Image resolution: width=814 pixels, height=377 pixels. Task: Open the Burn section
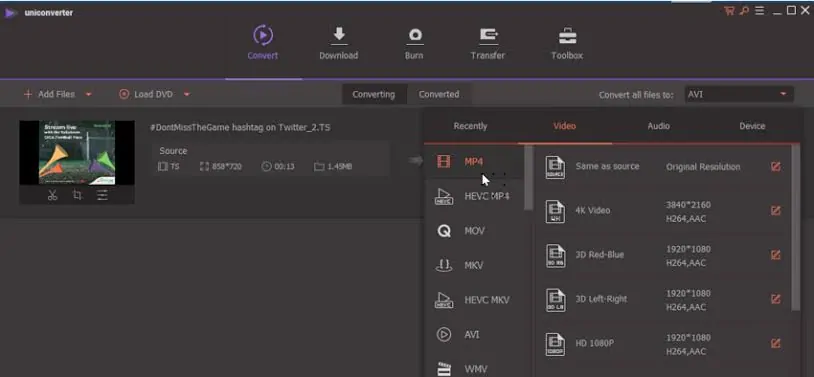click(414, 44)
